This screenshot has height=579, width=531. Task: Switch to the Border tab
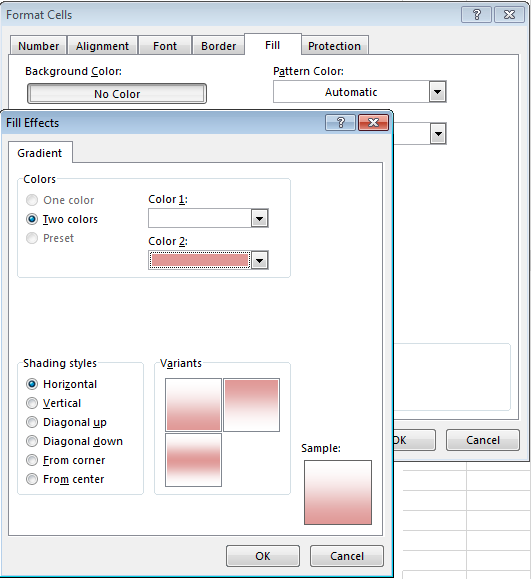pyautogui.click(x=218, y=46)
